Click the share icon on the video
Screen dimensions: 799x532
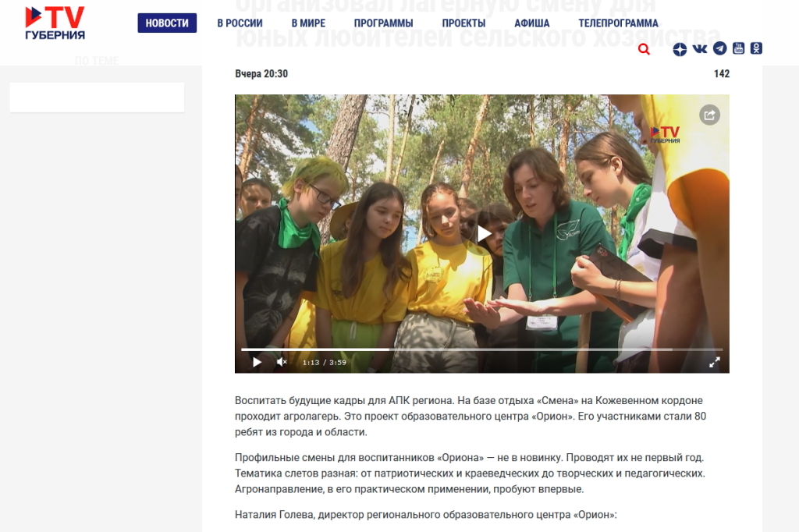(x=709, y=115)
